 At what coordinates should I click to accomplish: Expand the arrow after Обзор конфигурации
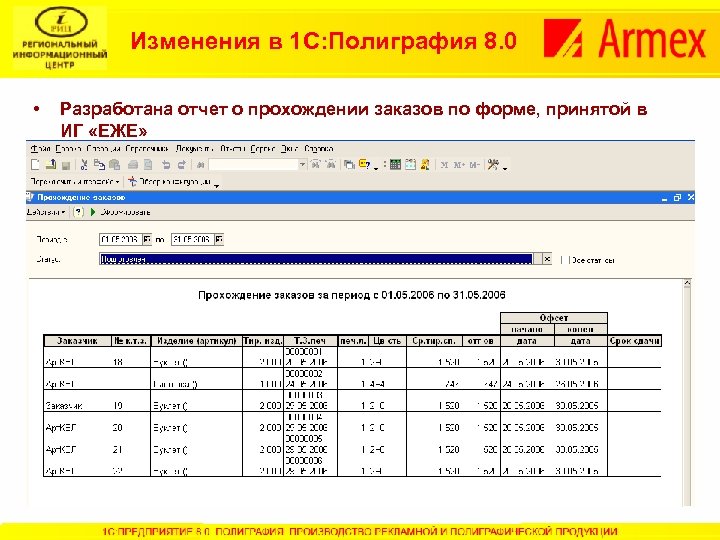point(217,185)
